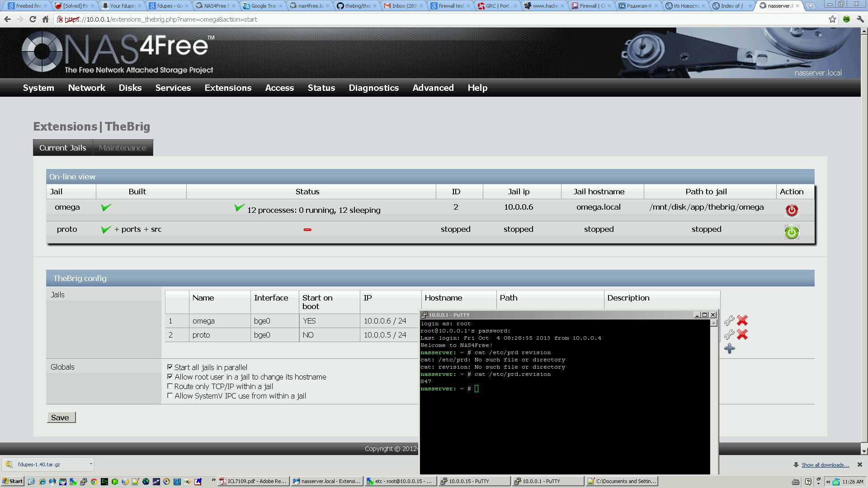Enable Allow SystemV IPC use within jail

(170, 395)
